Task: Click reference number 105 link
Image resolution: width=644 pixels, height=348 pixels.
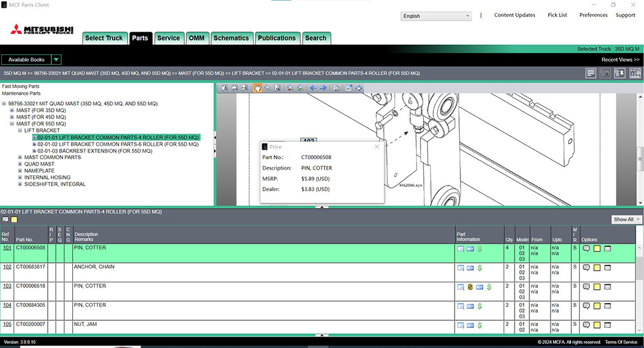Action: click(x=7, y=324)
